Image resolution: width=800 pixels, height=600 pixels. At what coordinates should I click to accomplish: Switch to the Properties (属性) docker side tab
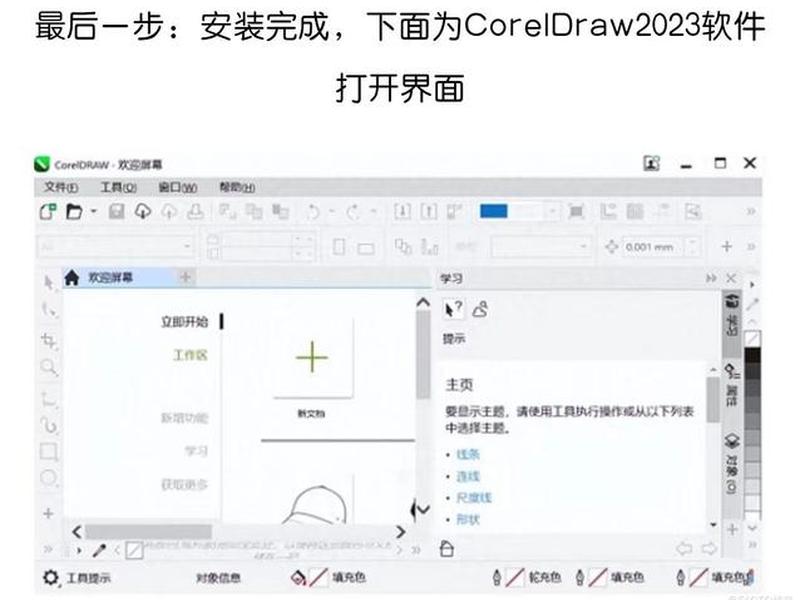(732, 386)
